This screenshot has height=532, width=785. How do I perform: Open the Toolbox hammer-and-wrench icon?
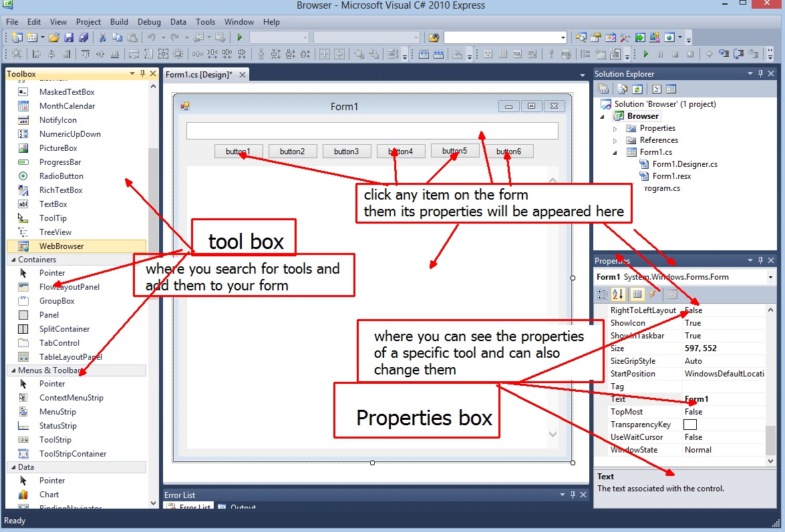(625, 37)
